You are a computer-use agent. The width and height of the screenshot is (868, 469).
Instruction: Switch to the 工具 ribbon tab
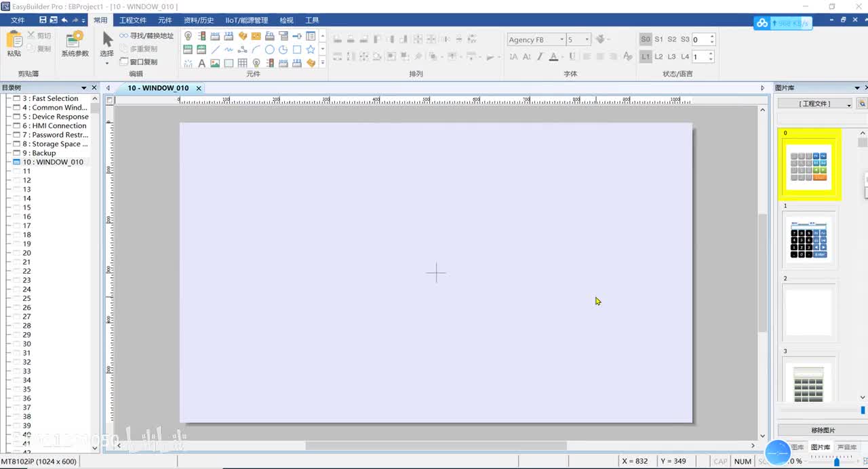click(x=312, y=20)
